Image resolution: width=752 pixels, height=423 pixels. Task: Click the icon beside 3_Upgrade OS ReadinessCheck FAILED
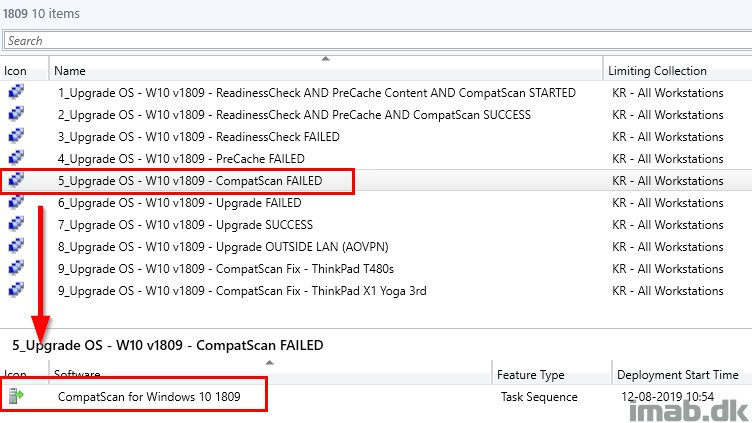[16, 135]
